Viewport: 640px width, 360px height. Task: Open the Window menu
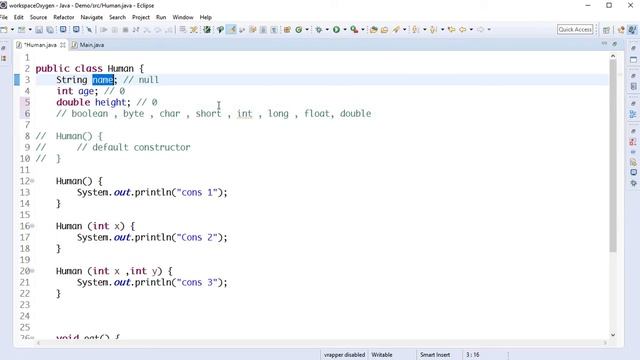click(183, 17)
